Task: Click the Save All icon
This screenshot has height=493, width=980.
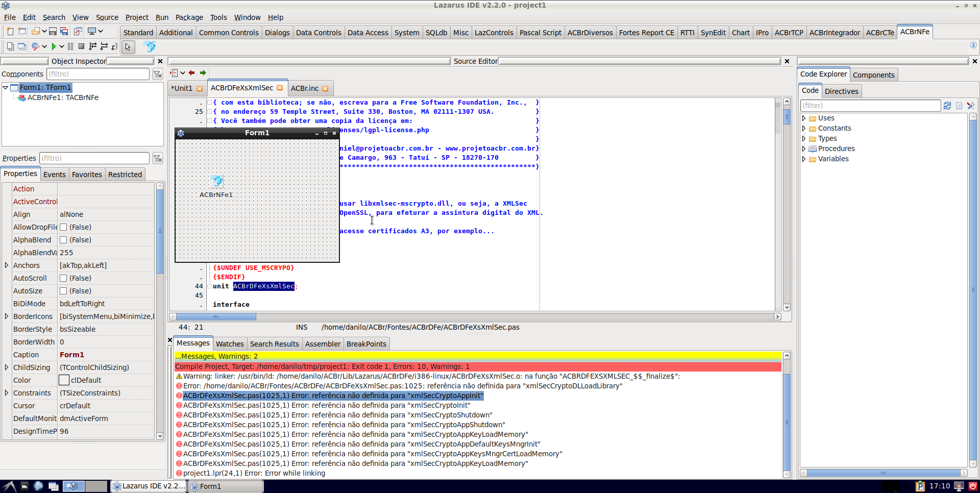Action: coord(64,32)
